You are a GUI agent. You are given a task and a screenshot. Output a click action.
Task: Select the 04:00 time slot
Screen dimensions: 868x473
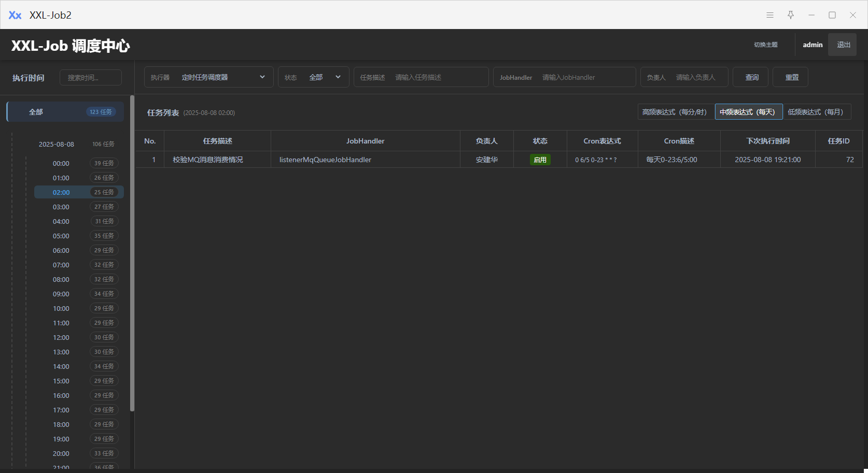[x=79, y=221]
